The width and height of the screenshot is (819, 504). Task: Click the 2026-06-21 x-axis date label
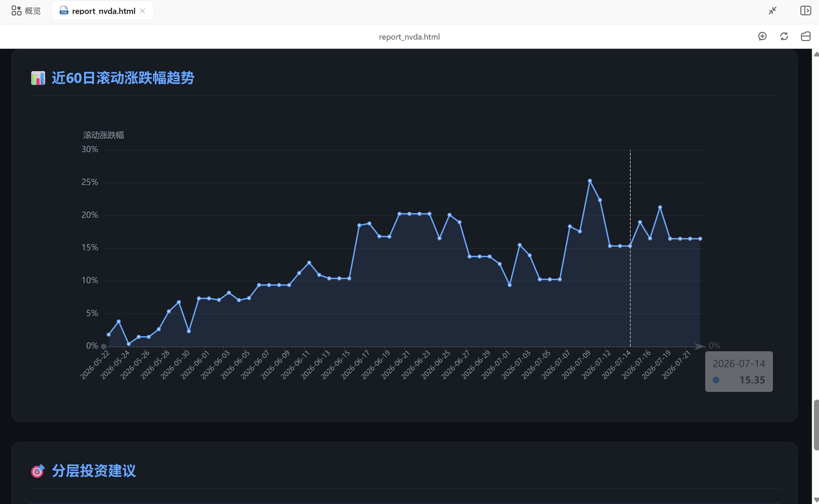click(395, 365)
